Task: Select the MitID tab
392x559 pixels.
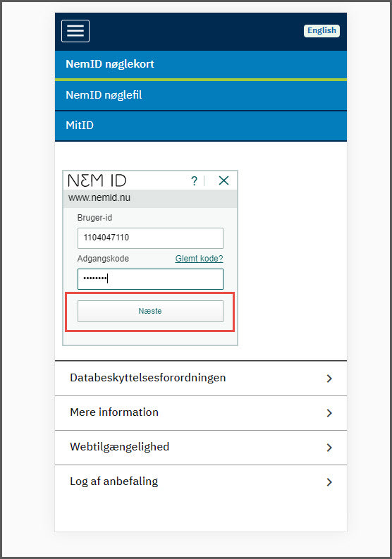Action: coord(201,125)
